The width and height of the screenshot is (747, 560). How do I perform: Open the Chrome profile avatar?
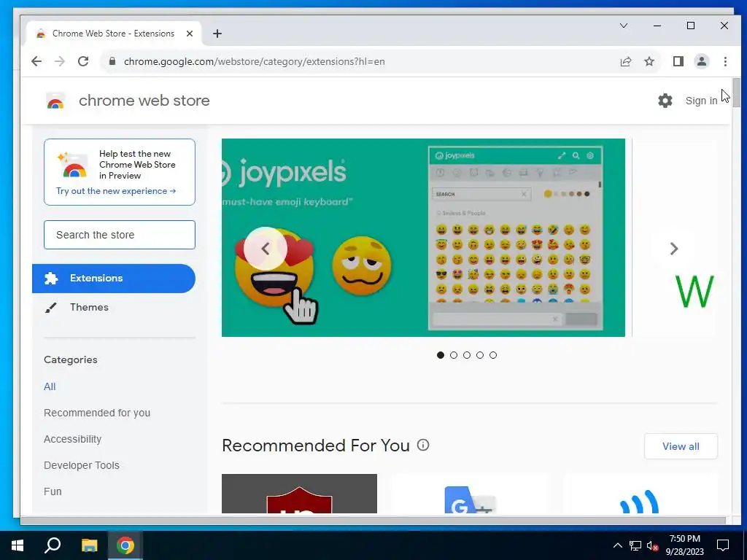click(702, 61)
